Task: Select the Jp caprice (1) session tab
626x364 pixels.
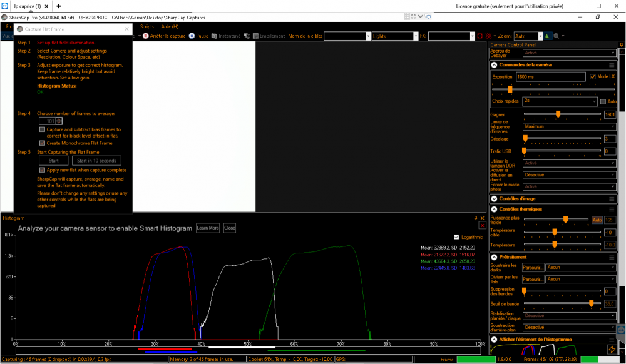Action: click(27, 6)
